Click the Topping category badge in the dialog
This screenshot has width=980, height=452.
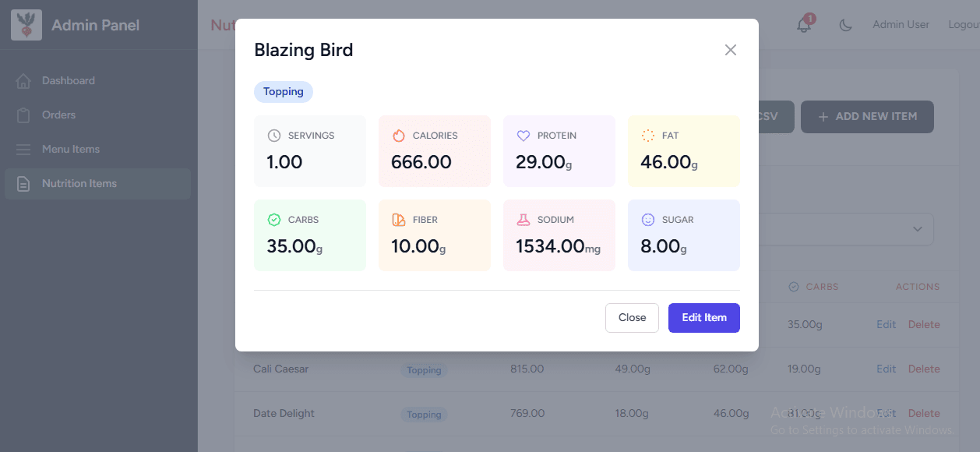[284, 92]
